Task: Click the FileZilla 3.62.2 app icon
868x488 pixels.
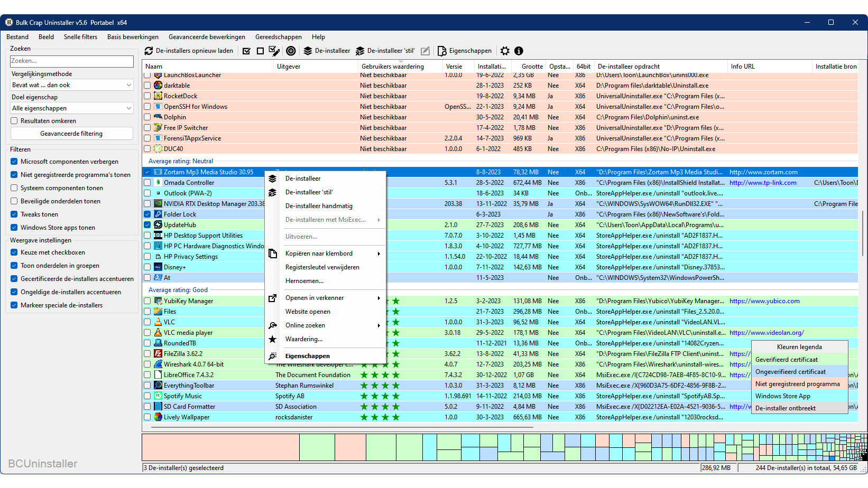Action: coord(158,354)
